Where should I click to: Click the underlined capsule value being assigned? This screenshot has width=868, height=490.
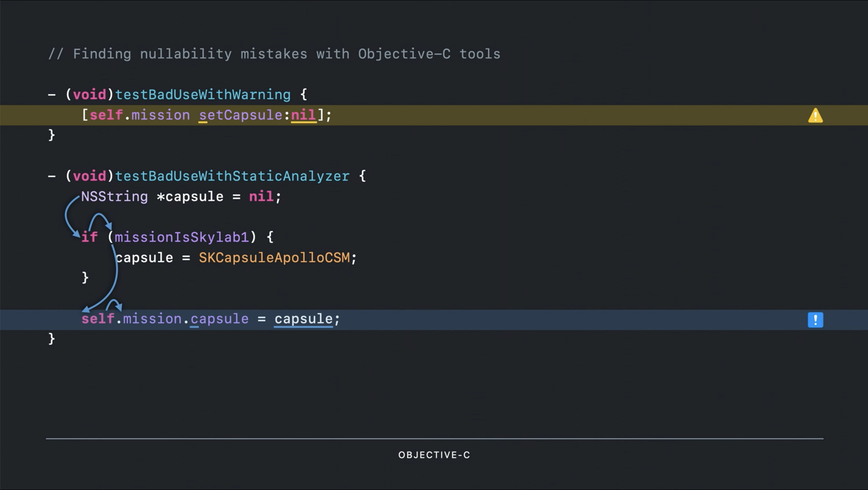coord(303,319)
